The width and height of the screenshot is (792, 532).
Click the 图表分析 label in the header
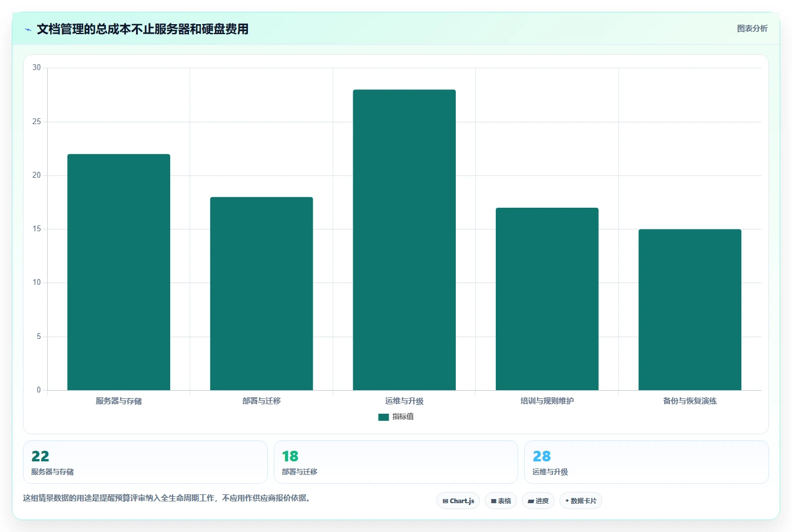tap(752, 28)
